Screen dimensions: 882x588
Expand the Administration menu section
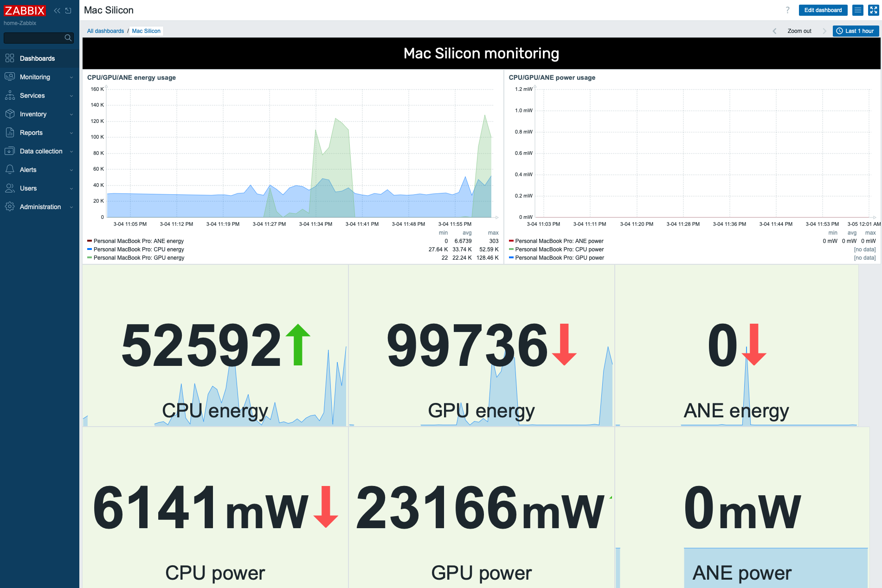pos(39,207)
